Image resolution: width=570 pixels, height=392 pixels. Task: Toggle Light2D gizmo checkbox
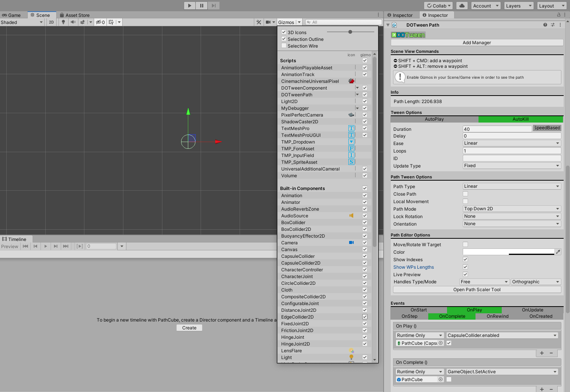click(365, 101)
